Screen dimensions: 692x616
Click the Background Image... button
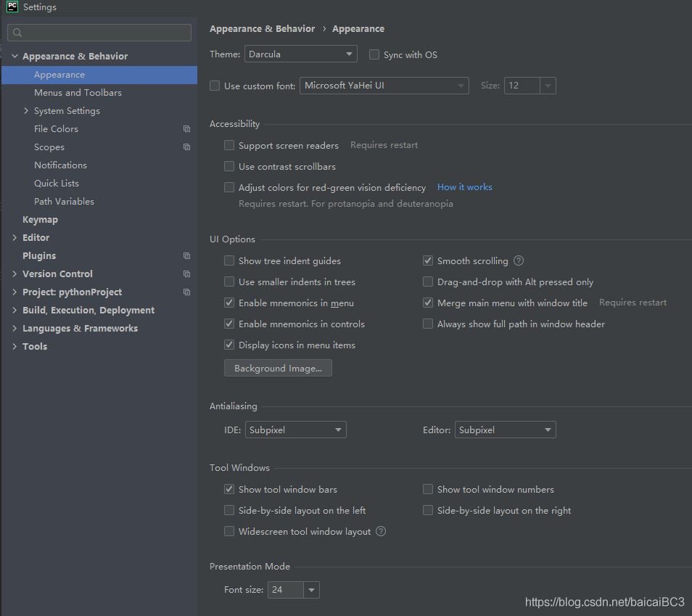(x=278, y=369)
